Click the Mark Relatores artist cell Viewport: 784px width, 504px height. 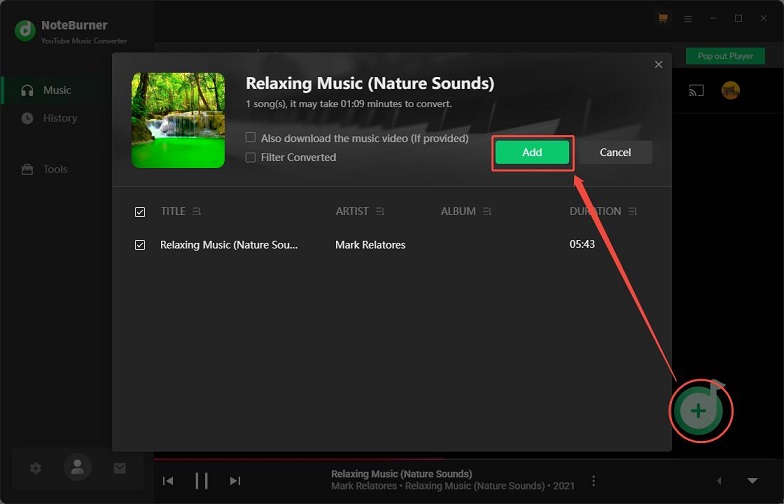point(370,245)
